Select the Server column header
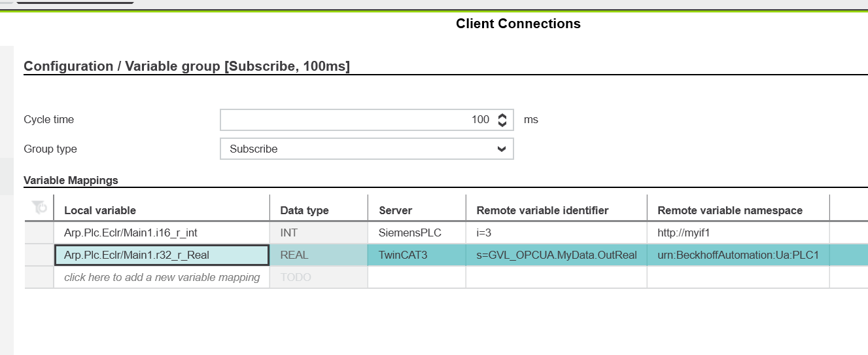 pyautogui.click(x=417, y=210)
